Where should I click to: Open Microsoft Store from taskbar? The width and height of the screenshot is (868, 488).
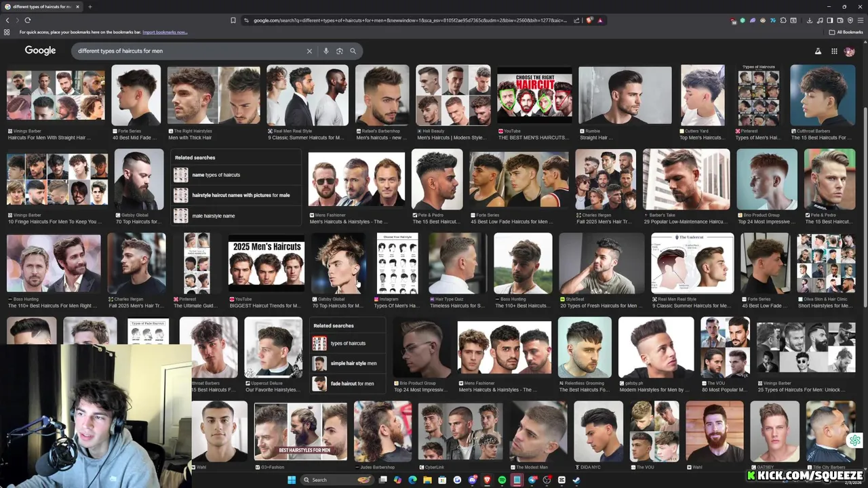coord(442,480)
